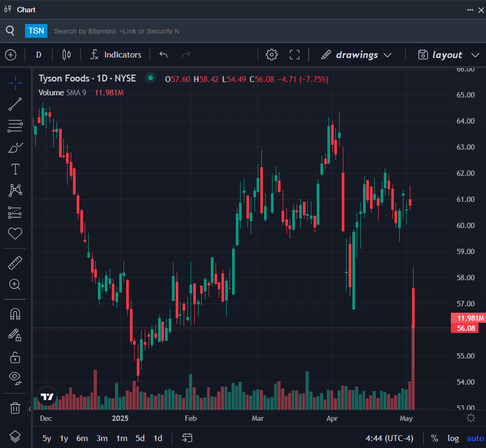Click the 4:44 (UTC-4) timezone selector
Viewport: 486px width, 448px height.
coord(389,438)
